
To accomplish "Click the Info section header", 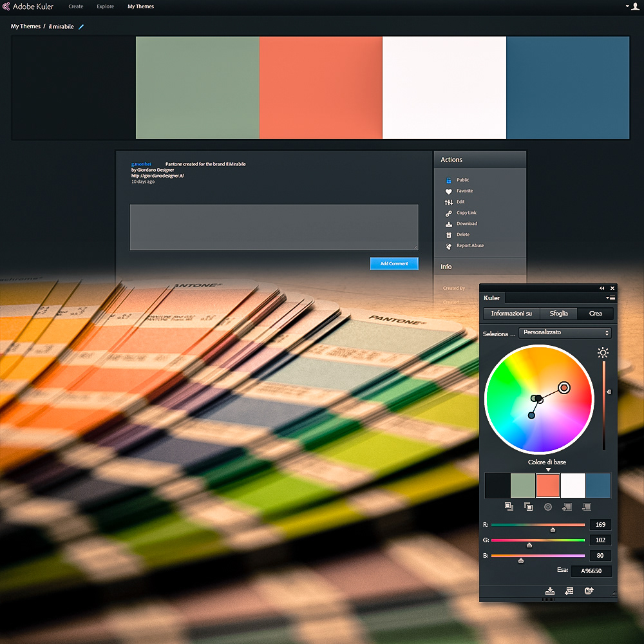I will click(480, 267).
